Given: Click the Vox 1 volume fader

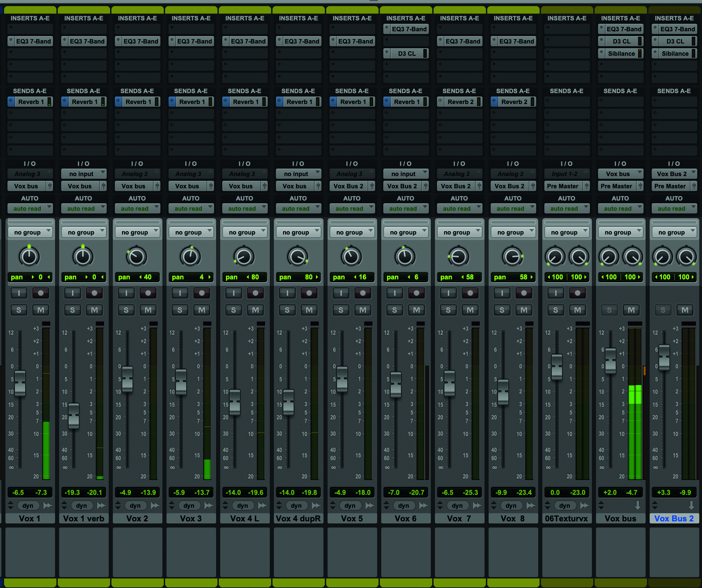Looking at the screenshot, I should (20, 383).
